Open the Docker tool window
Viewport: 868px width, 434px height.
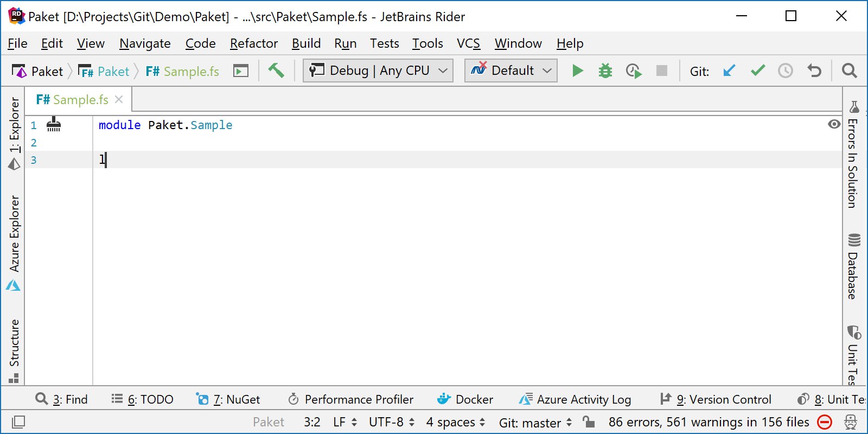[x=465, y=399]
